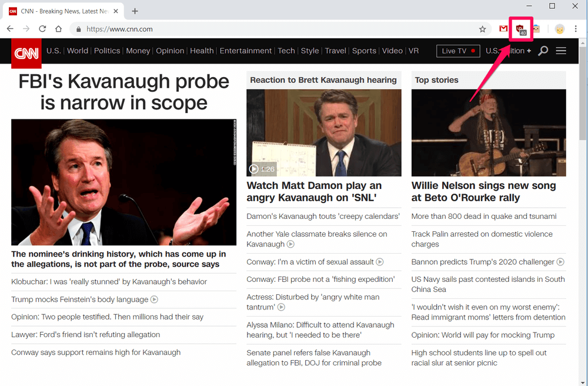Go to the Politics section
The width and height of the screenshot is (588, 386).
[x=107, y=51]
